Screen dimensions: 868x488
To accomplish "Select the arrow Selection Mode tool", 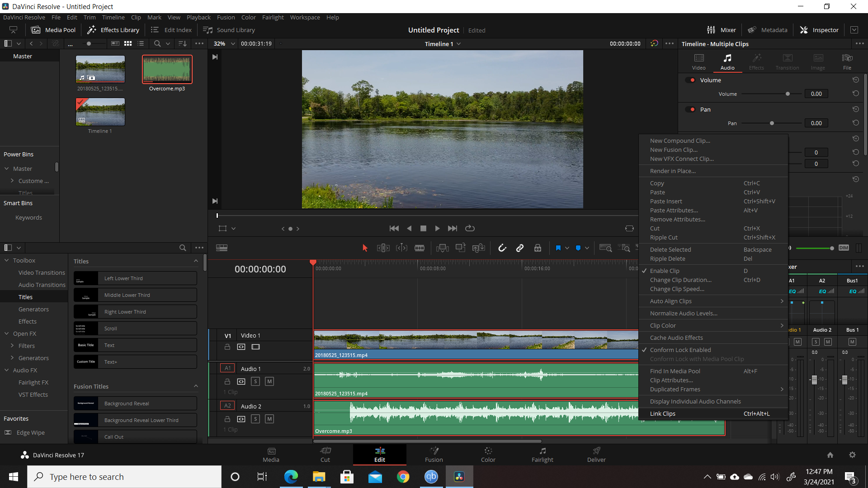I will click(x=365, y=248).
